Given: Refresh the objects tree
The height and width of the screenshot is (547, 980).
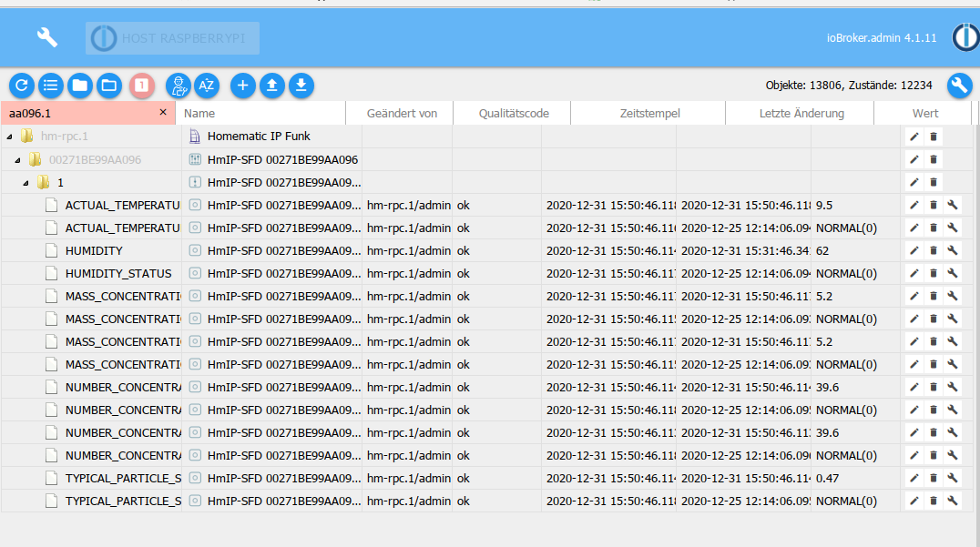Looking at the screenshot, I should click(22, 86).
